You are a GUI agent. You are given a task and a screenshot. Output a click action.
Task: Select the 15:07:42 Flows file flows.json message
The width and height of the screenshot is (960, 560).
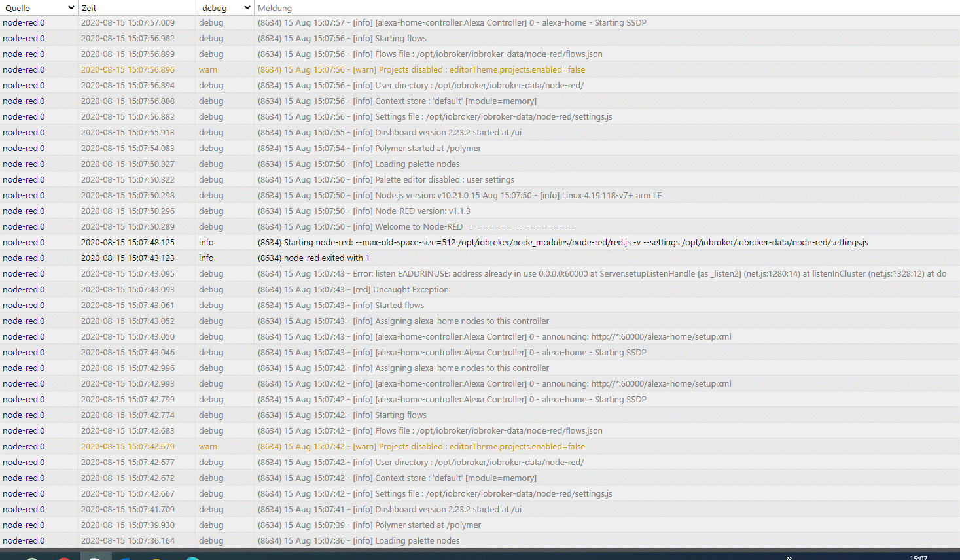(430, 431)
